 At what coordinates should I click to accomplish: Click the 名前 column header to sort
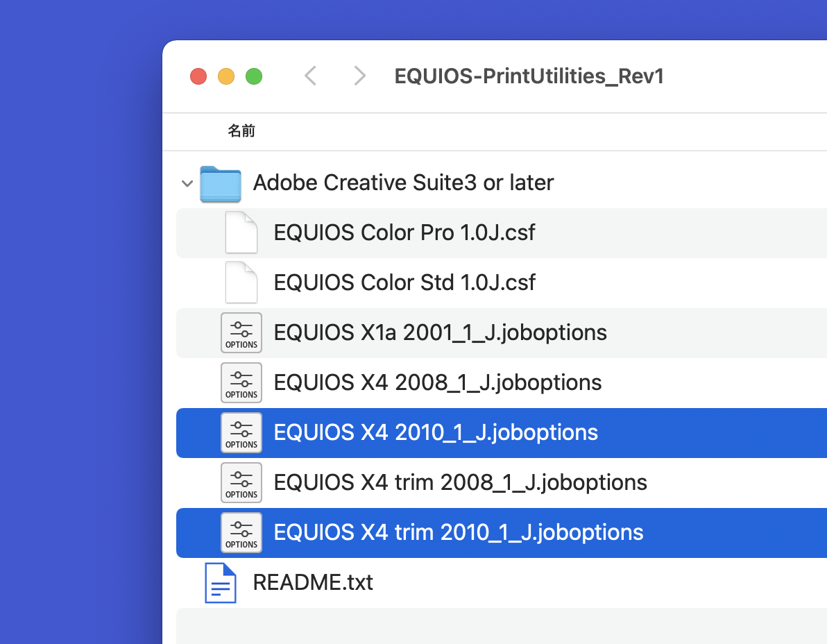tap(241, 131)
